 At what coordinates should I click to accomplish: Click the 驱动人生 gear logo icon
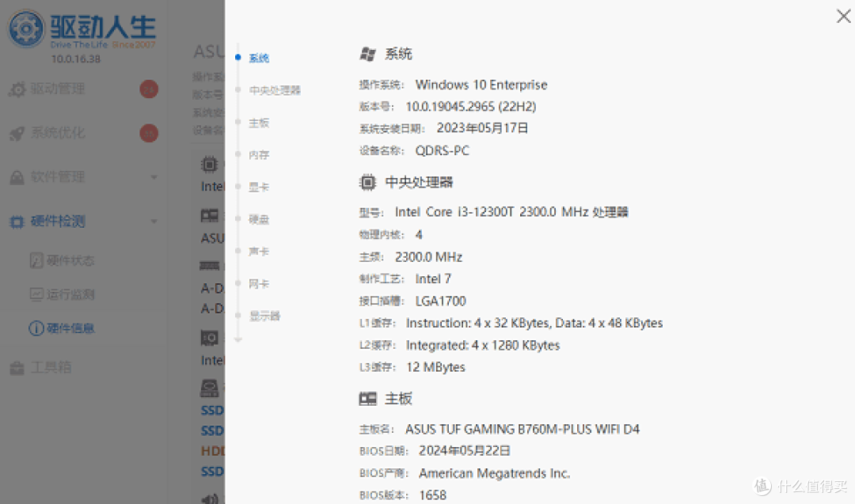point(25,28)
